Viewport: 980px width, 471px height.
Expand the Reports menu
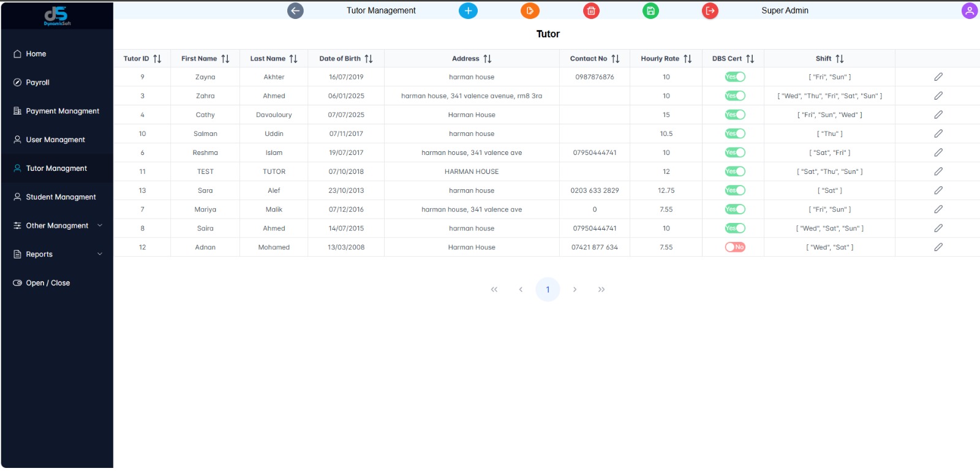58,254
